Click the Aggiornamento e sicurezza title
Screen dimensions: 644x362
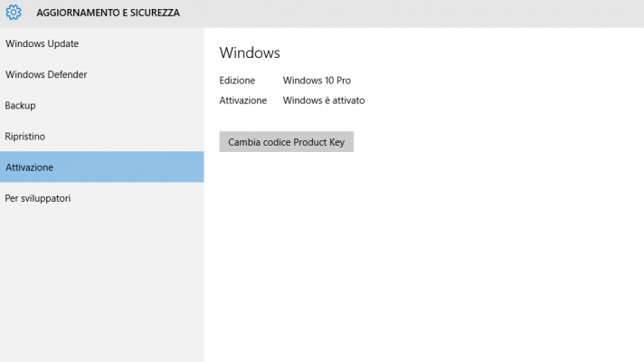(108, 13)
